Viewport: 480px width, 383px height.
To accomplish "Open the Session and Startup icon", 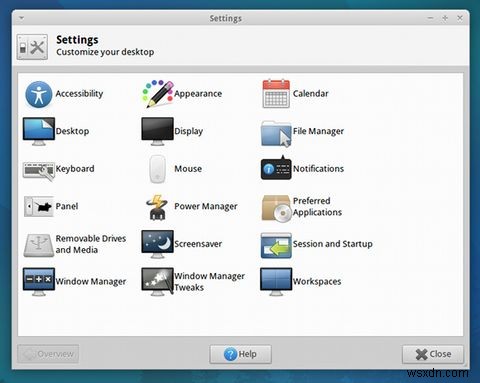I will click(x=276, y=246).
